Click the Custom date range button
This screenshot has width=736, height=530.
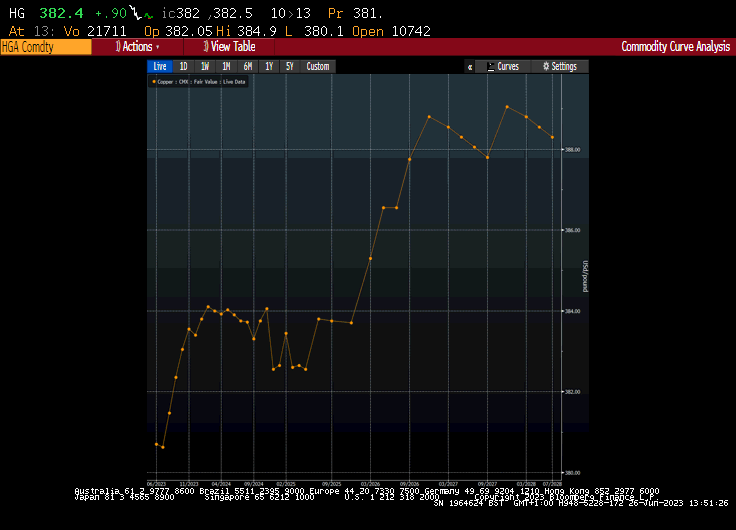tap(317, 67)
